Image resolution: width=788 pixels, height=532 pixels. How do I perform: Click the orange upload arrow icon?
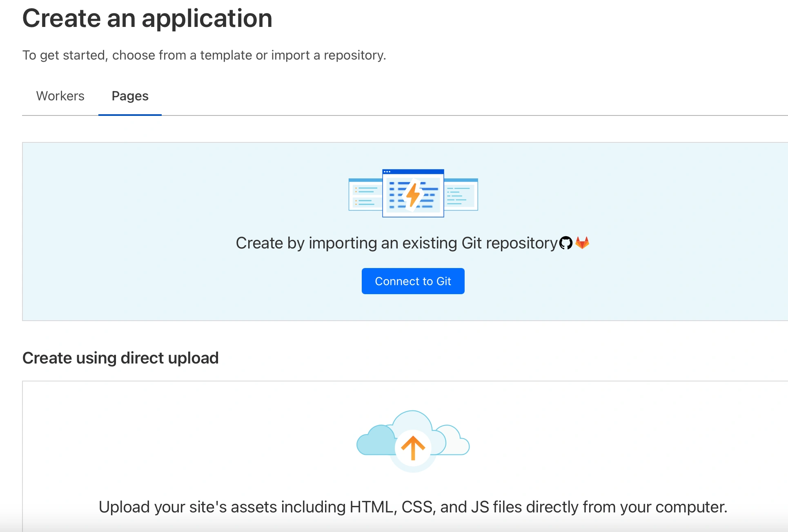click(x=413, y=448)
